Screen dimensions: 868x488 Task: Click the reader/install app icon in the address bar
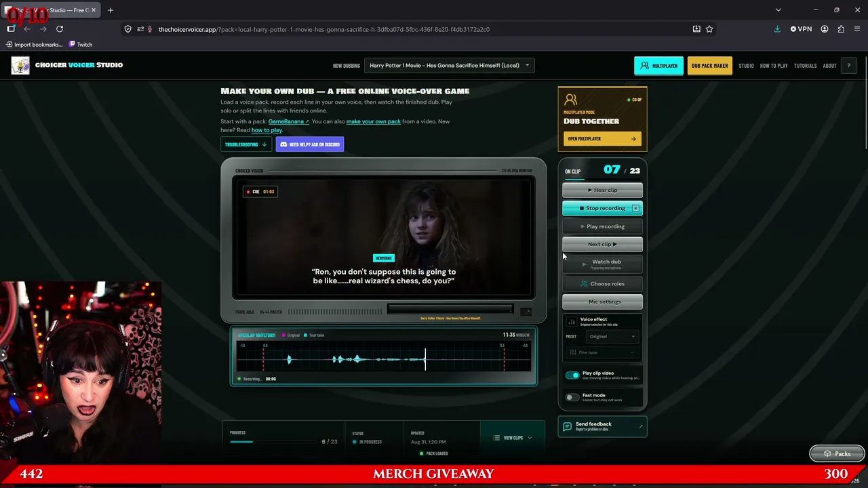click(x=696, y=29)
